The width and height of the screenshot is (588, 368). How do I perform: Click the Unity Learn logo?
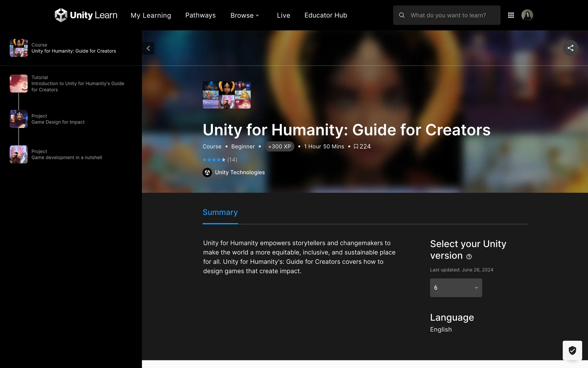[x=86, y=15]
